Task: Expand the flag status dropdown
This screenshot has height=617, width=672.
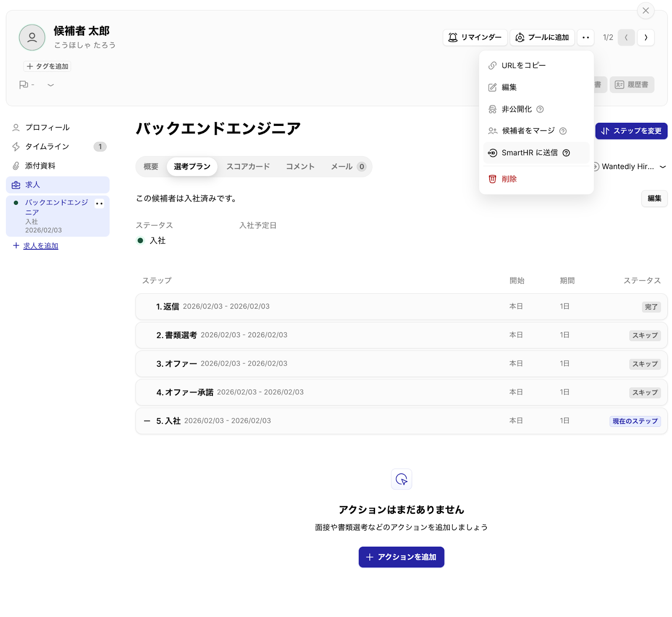Action: pos(50,85)
